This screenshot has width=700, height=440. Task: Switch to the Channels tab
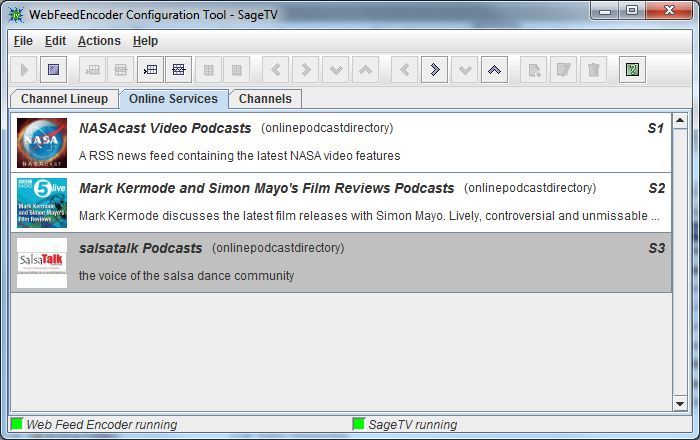[x=265, y=99]
